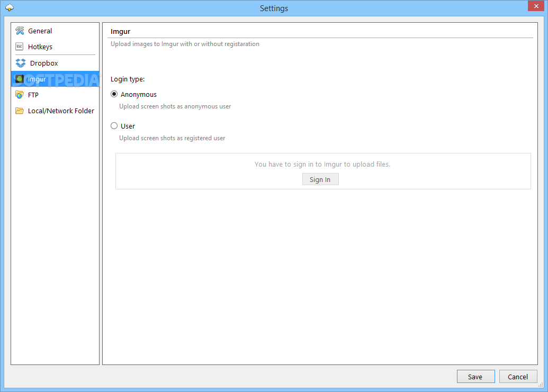The width and height of the screenshot is (548, 392).
Task: Click the Dropbox logo icon
Action: click(21, 63)
